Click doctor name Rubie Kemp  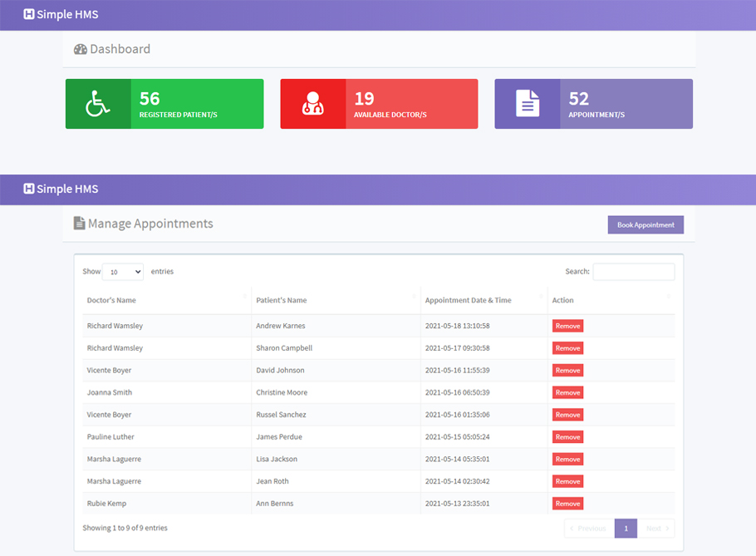(x=106, y=504)
